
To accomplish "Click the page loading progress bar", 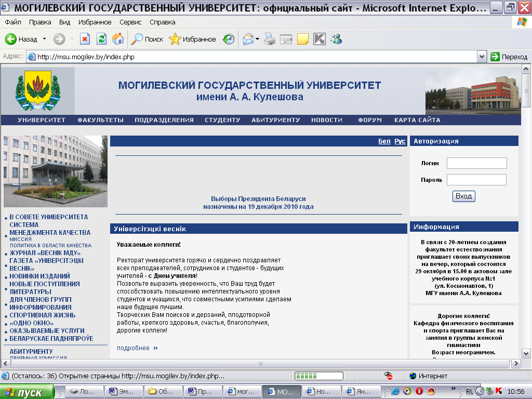I will pos(319,376).
